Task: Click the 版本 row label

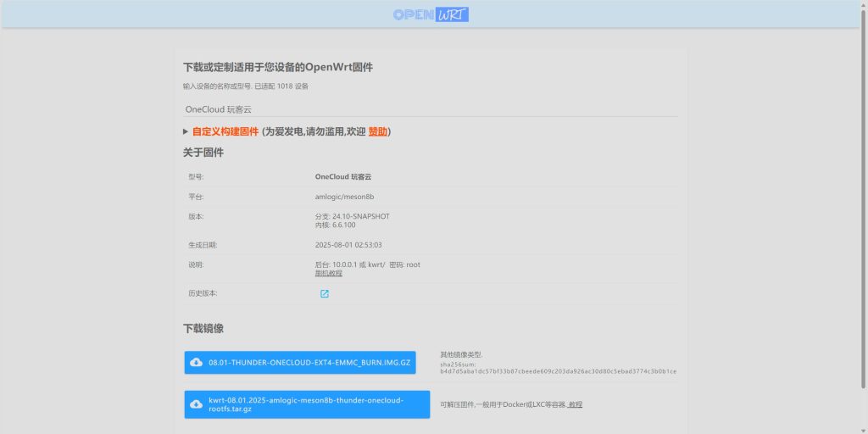Action: click(196, 216)
